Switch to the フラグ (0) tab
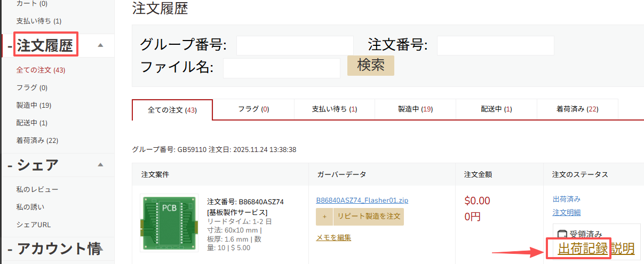Screen dimensions: 644x264 tap(253, 109)
